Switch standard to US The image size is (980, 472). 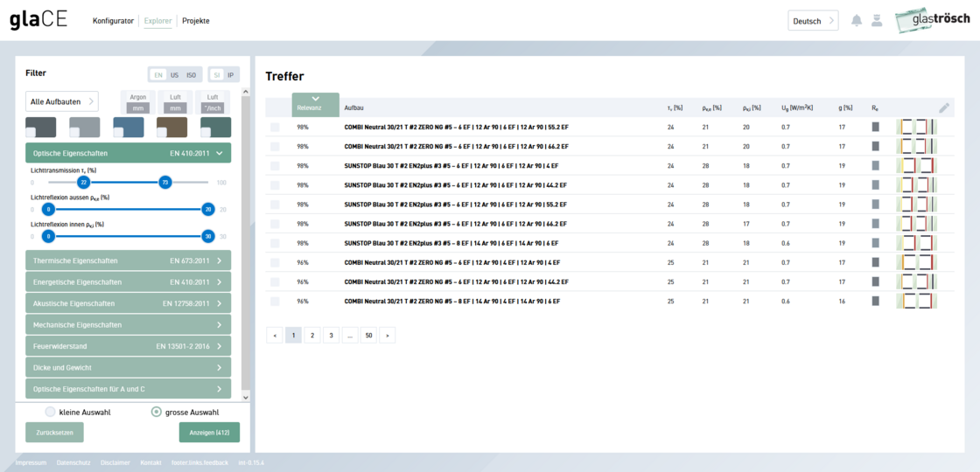pyautogui.click(x=174, y=75)
